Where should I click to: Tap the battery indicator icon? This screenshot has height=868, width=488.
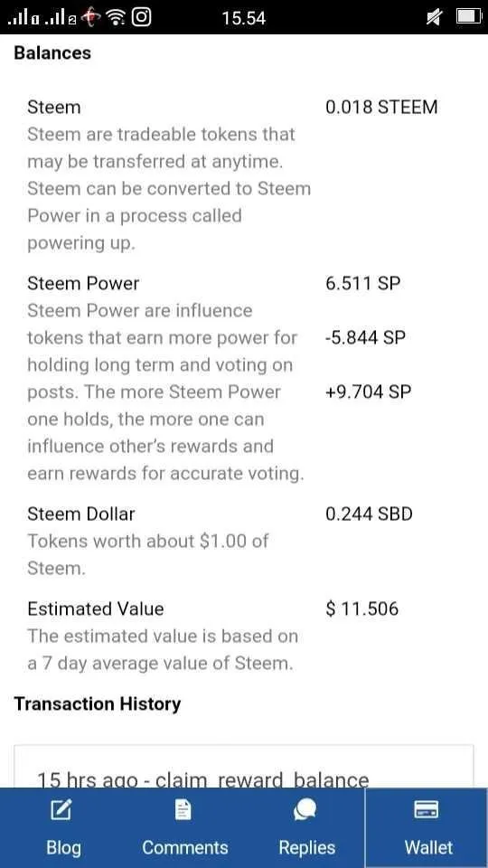[468, 16]
